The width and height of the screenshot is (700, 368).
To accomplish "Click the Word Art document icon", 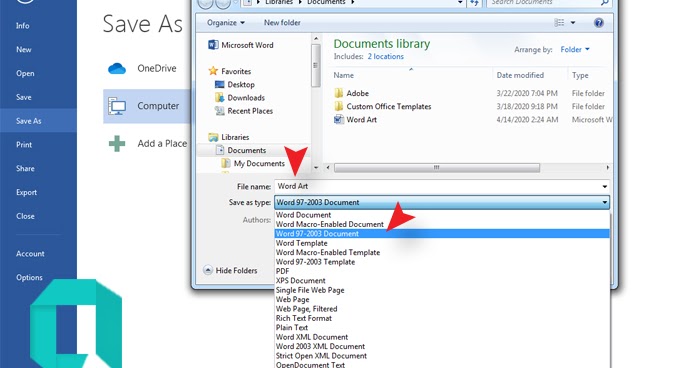I will (x=339, y=120).
